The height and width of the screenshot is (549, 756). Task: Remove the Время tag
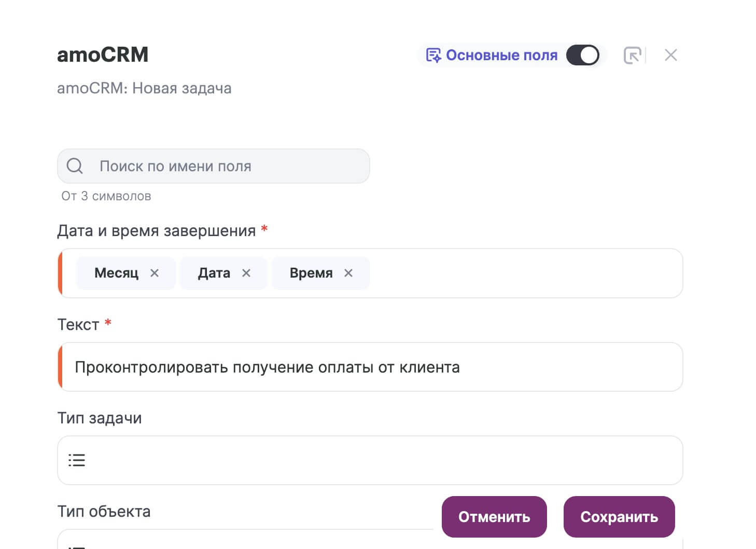pos(348,273)
